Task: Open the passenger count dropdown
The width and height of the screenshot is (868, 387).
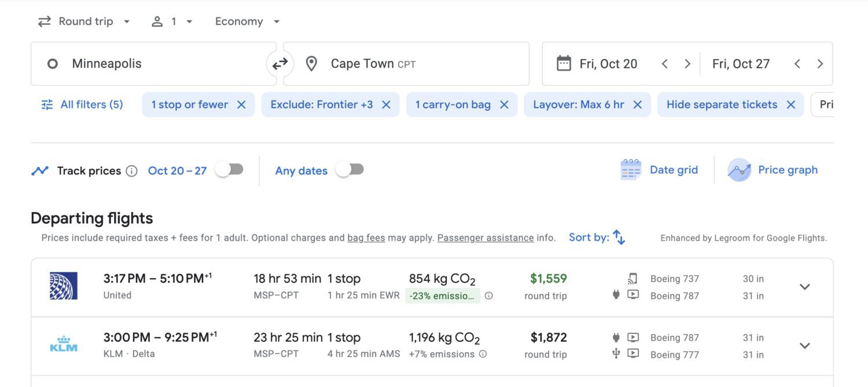Action: pos(172,21)
